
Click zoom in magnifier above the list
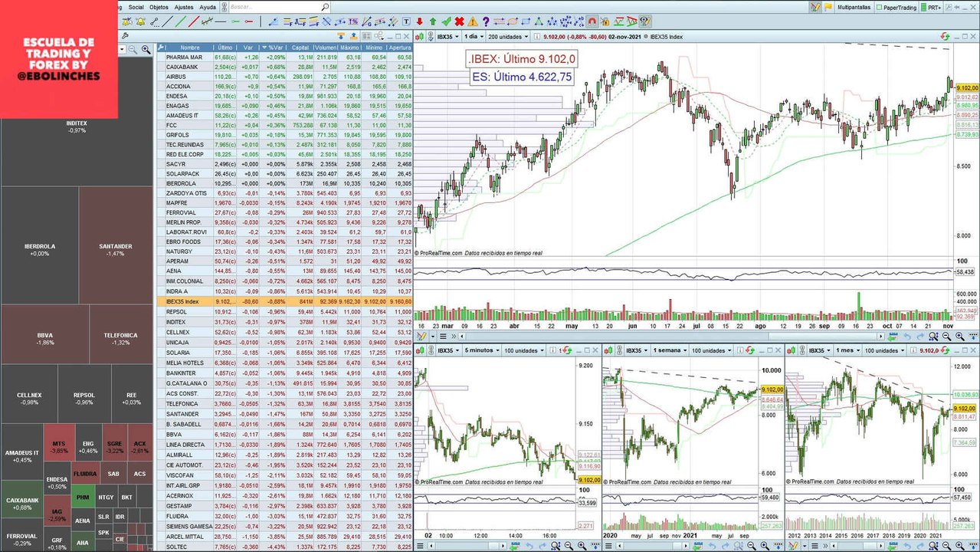tap(146, 49)
